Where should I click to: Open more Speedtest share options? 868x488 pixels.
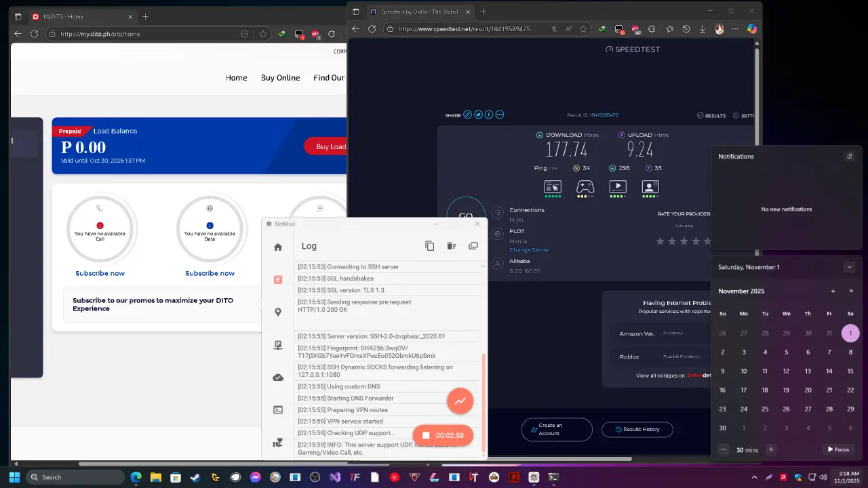(x=500, y=115)
